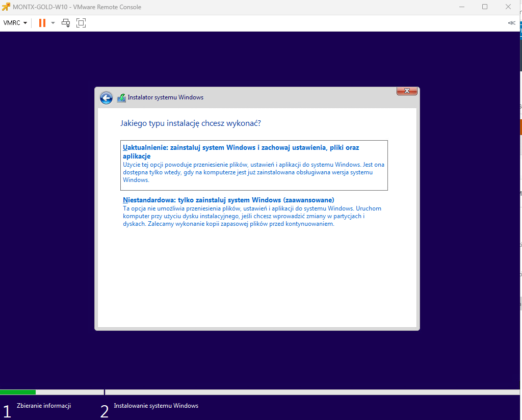This screenshot has height=420, width=522.
Task: Pause the virtual machine
Action: [42, 23]
